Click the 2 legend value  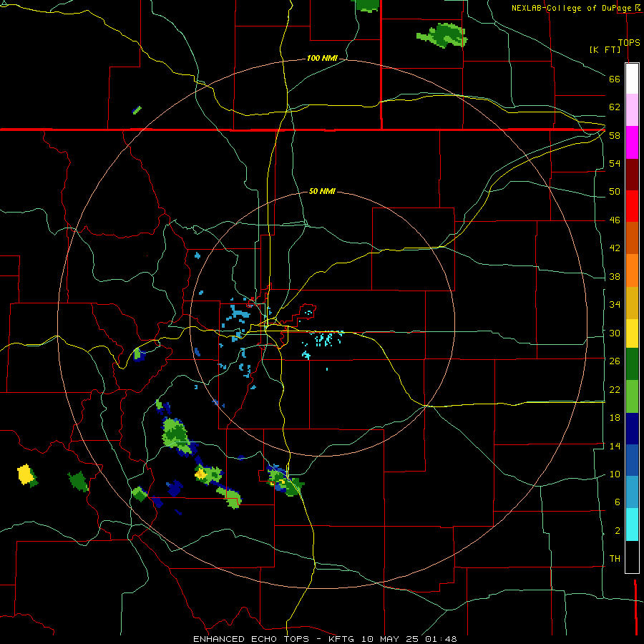click(617, 530)
